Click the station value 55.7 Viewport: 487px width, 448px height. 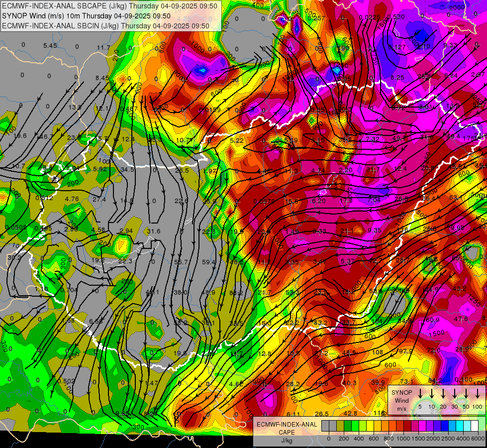[181, 262]
